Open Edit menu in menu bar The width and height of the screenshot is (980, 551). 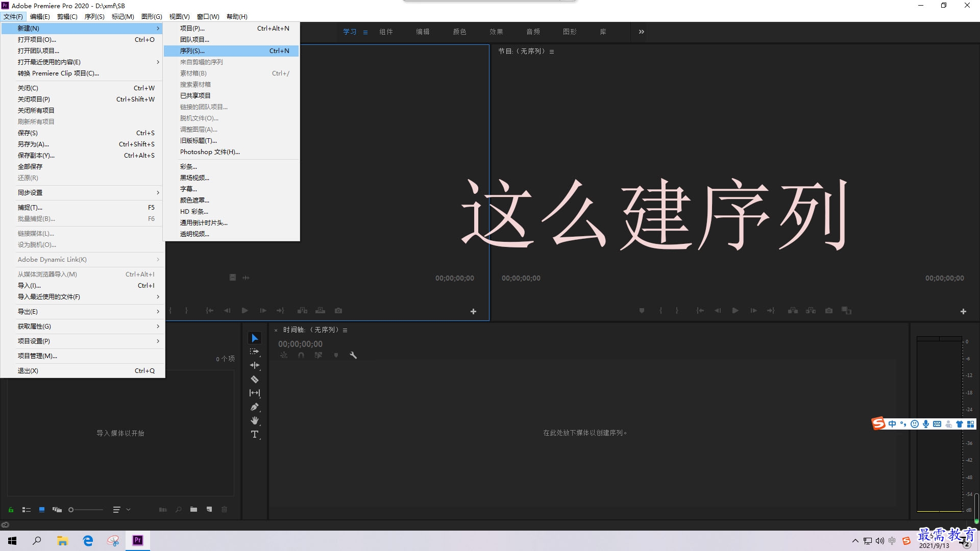point(40,16)
